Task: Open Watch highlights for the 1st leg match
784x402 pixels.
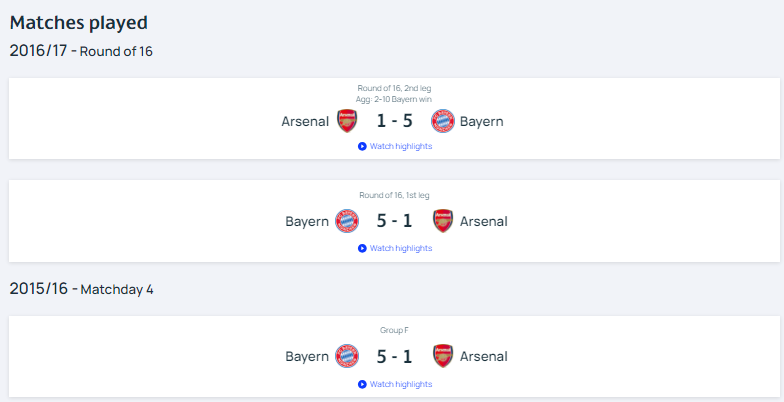Action: (401, 248)
